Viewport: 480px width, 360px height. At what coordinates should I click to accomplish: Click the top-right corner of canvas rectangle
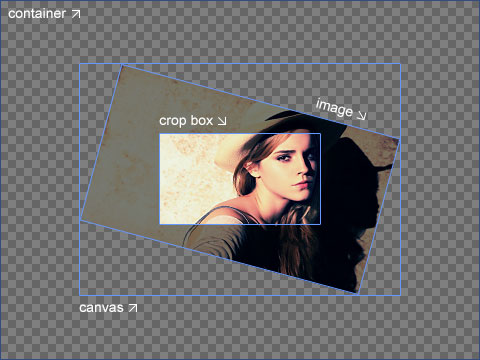click(x=400, y=64)
